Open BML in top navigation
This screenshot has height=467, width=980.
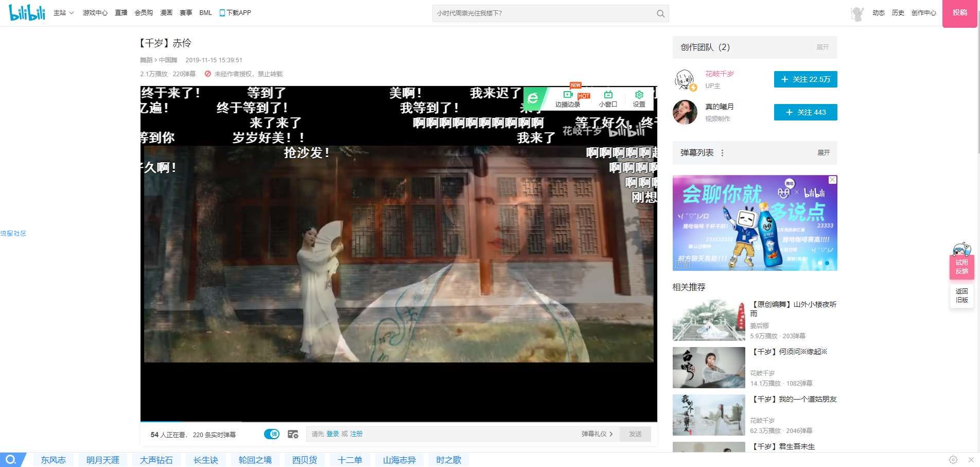pyautogui.click(x=205, y=13)
